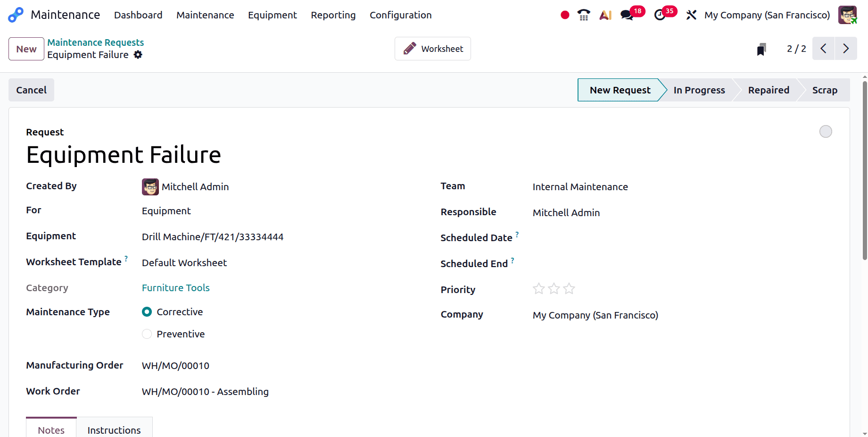
Task: Go to the next record arrow
Action: point(846,49)
